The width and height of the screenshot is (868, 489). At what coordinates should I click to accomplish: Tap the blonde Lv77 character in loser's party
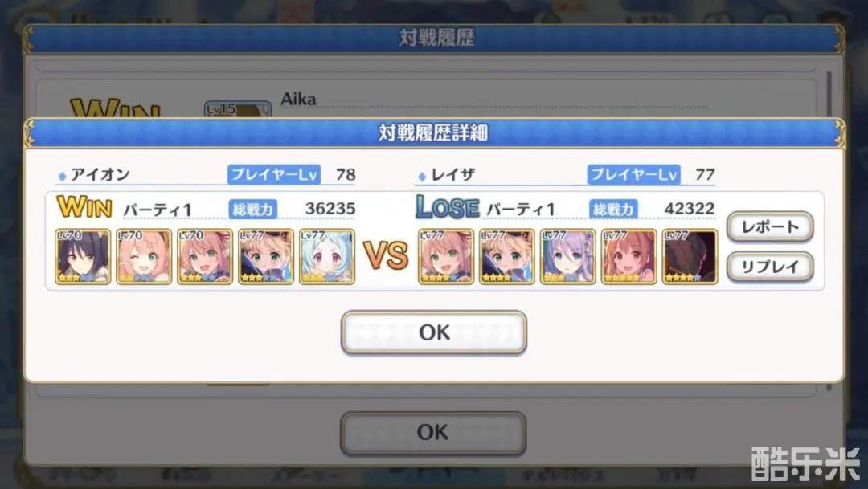[506, 257]
